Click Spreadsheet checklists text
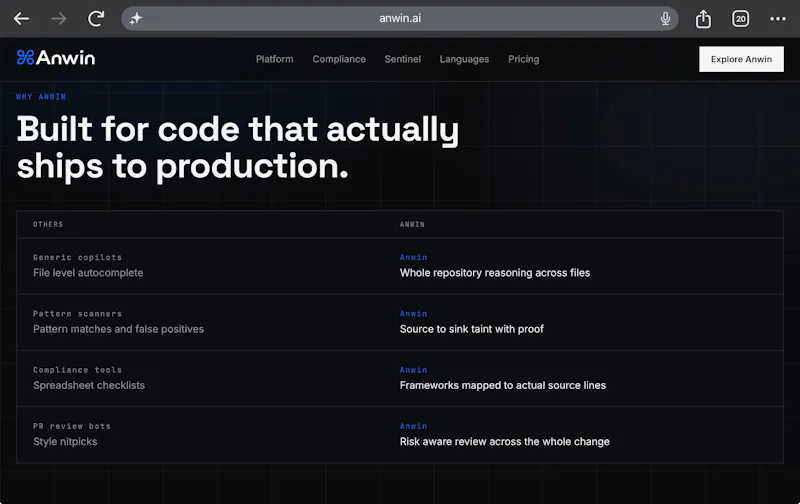The width and height of the screenshot is (800, 504). click(x=89, y=385)
